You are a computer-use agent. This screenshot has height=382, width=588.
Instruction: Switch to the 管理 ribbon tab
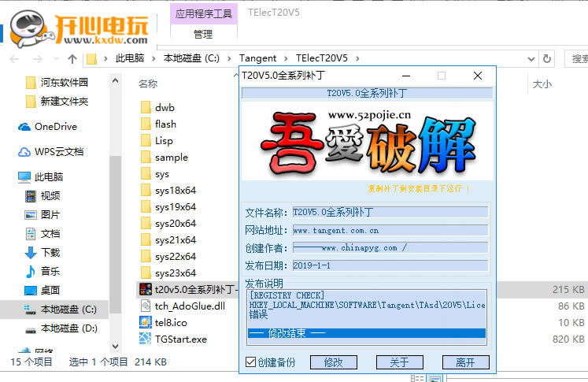[x=202, y=34]
